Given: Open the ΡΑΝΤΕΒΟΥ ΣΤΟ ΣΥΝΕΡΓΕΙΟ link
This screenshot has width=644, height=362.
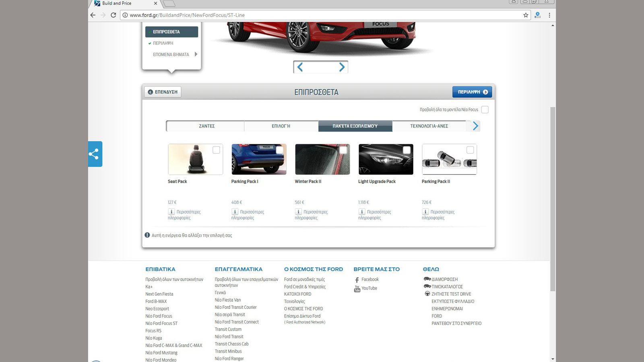Looking at the screenshot, I should 456,323.
